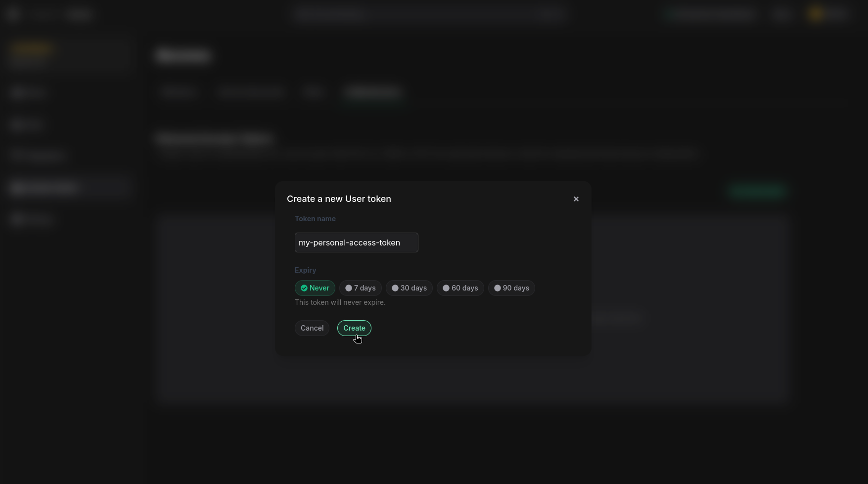
Task: Click inside the Token name input field
Action: point(356,242)
